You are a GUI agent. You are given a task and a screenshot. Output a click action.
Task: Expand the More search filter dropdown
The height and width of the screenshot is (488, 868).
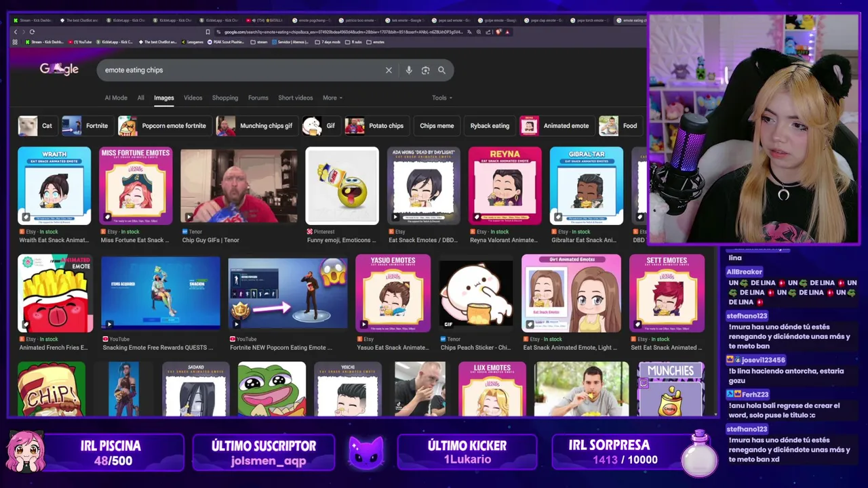tap(332, 98)
